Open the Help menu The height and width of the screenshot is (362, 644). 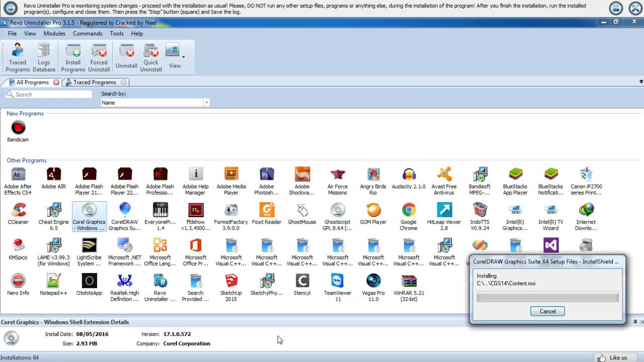[x=137, y=34]
